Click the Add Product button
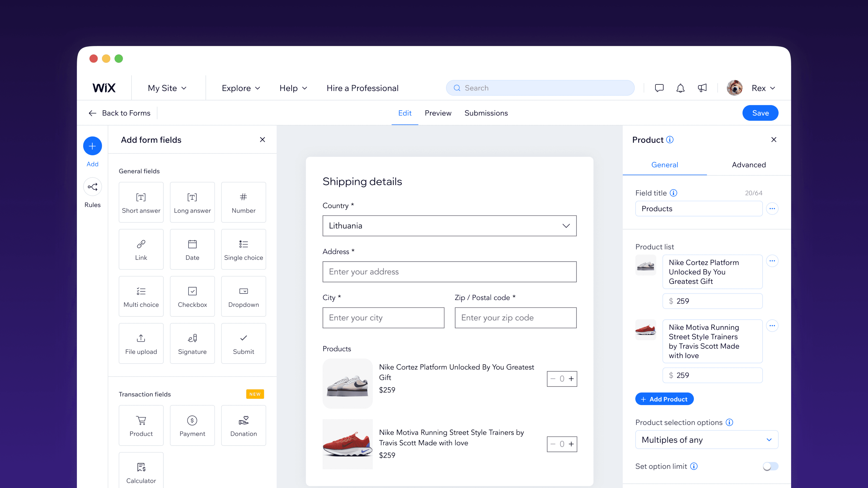The width and height of the screenshot is (868, 488). coord(664,399)
